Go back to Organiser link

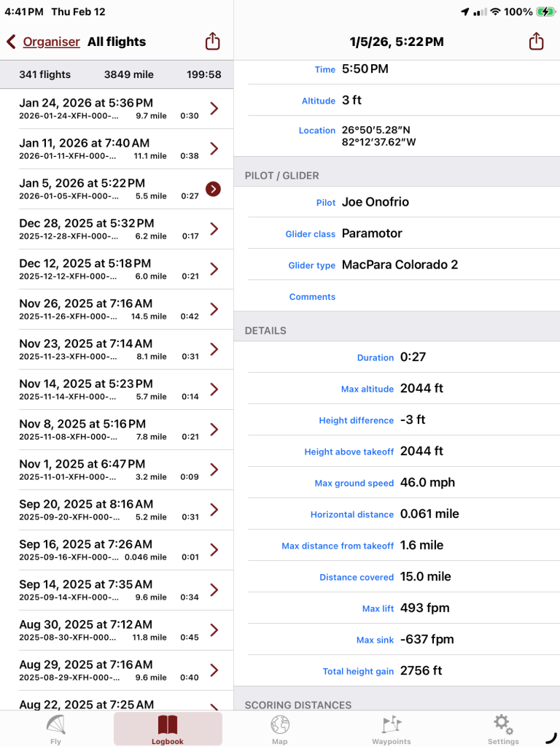point(51,42)
